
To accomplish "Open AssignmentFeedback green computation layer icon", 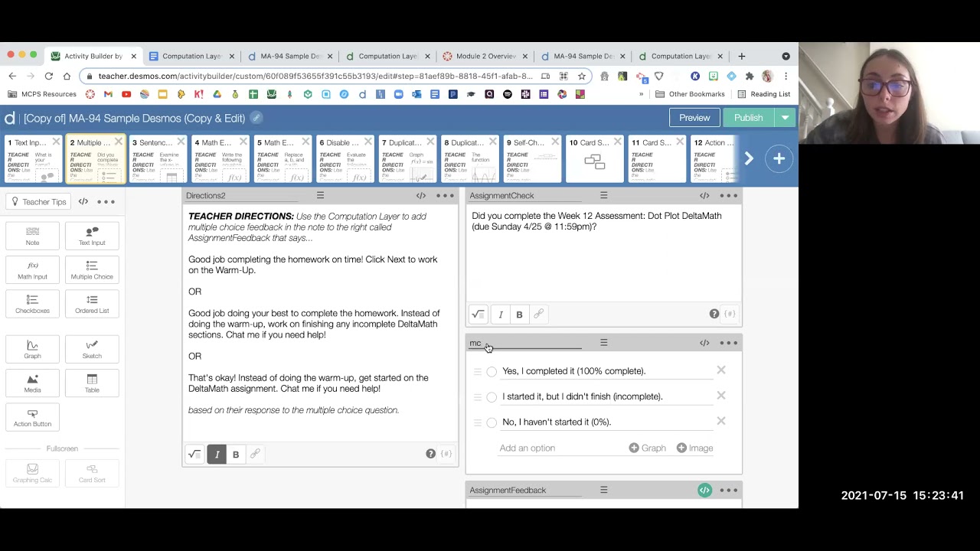I will (704, 490).
